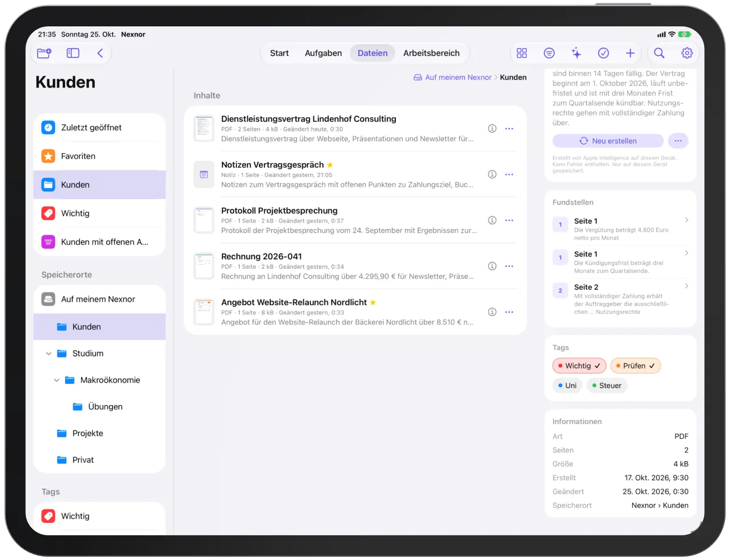Enable the Steuer tag chip
The width and height of the screenshot is (730, 560).
point(606,385)
